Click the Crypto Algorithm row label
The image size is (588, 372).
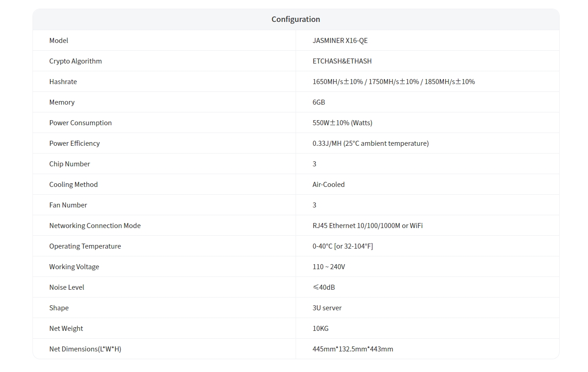click(x=76, y=61)
